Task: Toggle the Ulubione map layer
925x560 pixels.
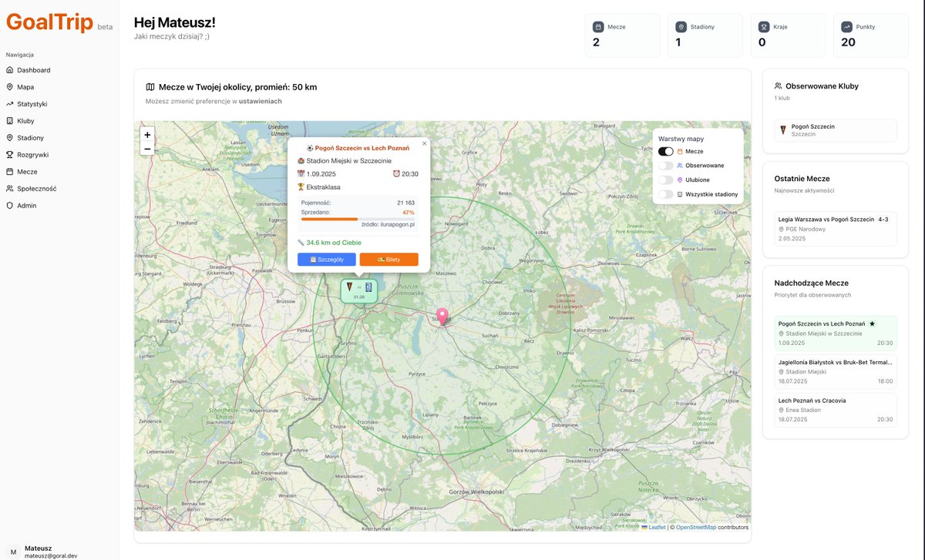Action: pos(665,179)
